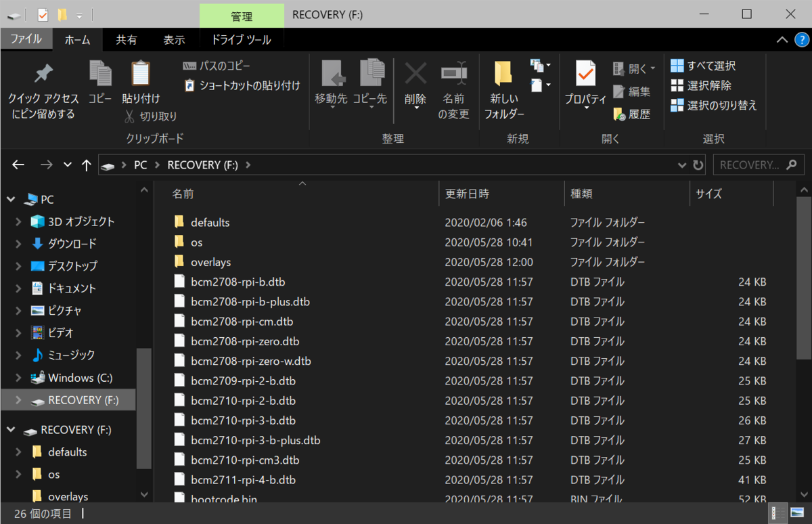812x524 pixels.
Task: Select ダウンロード in navigation pane
Action: (72, 244)
